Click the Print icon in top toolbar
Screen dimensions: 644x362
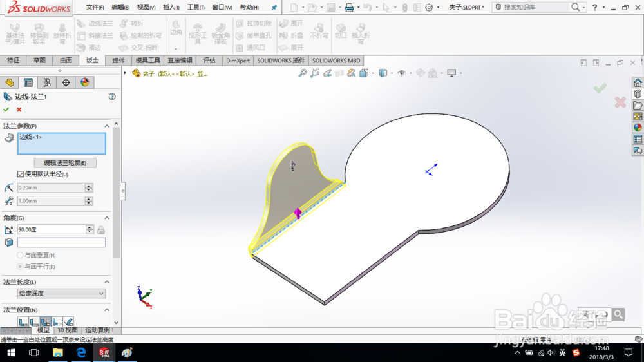coord(349,7)
